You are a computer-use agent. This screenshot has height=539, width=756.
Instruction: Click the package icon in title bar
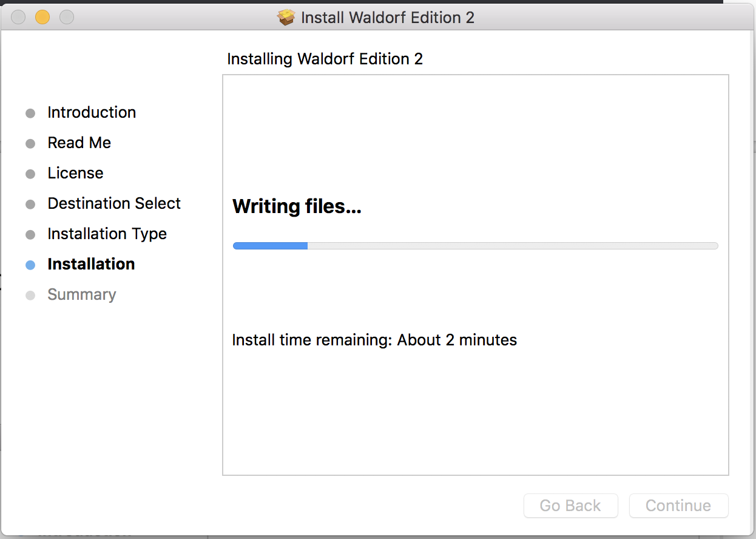[x=286, y=17]
